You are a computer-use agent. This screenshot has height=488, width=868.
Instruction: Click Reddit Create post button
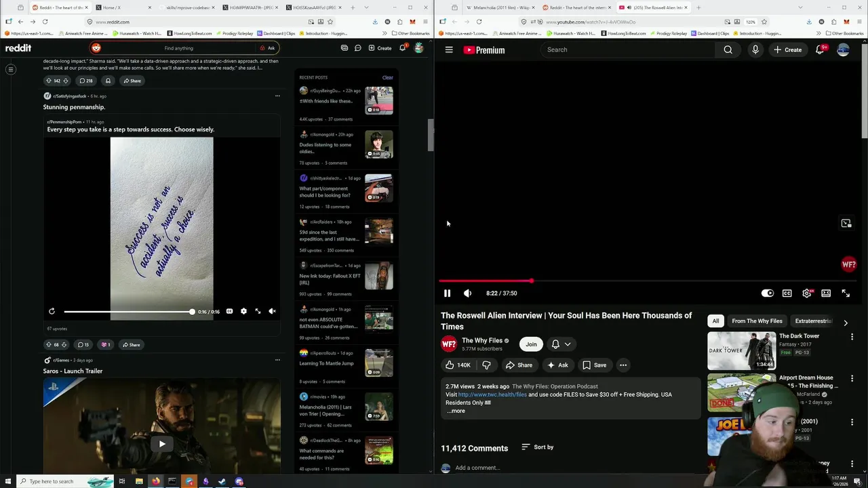tap(380, 48)
